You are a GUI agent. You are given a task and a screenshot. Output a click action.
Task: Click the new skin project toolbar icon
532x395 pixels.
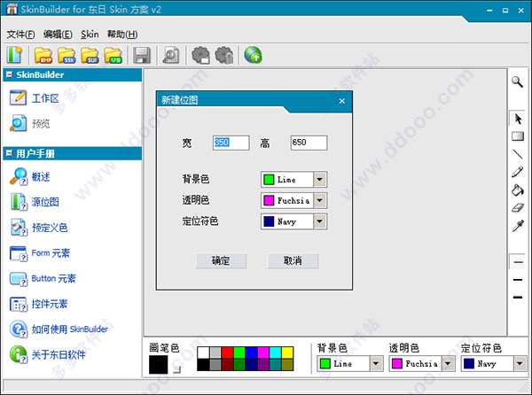(x=14, y=55)
